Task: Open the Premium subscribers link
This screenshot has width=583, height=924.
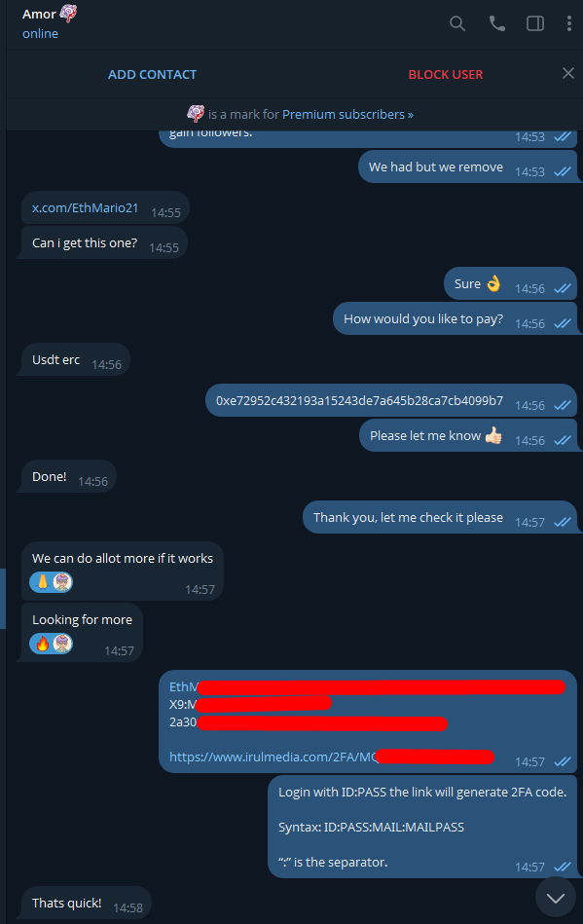Action: (347, 114)
